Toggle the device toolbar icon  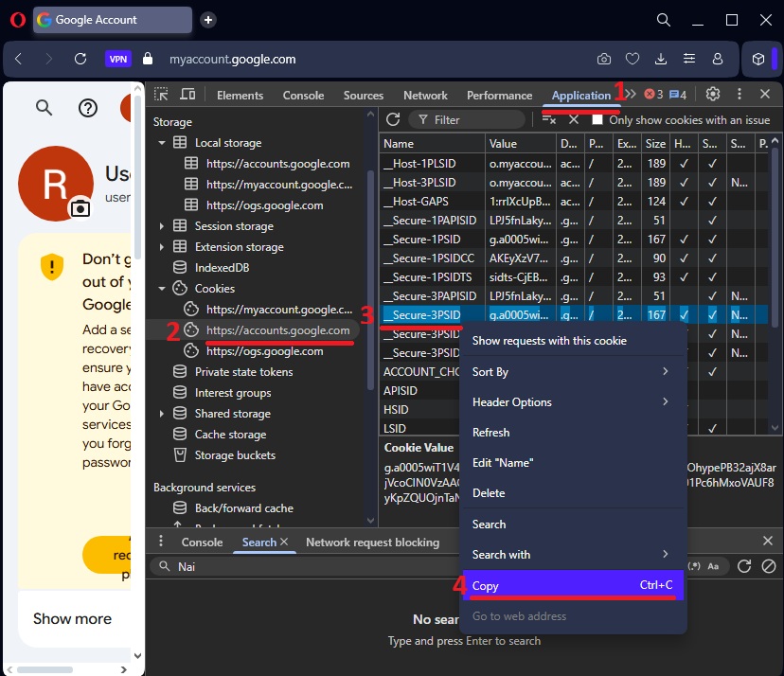click(187, 95)
